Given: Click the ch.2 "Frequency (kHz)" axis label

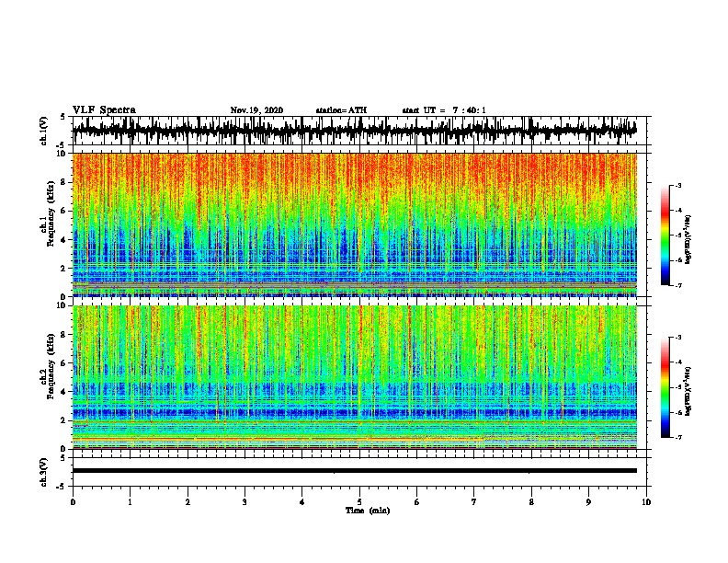Looking at the screenshot, I should pyautogui.click(x=51, y=366).
